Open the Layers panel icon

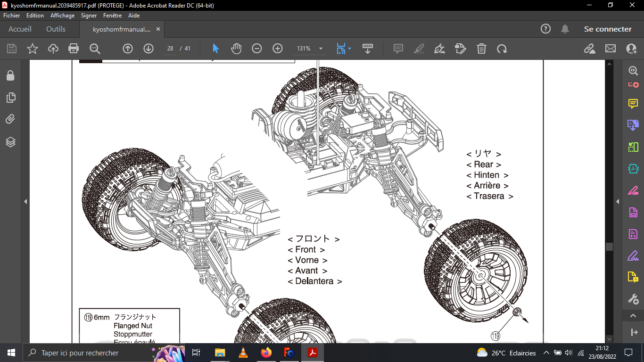[10, 142]
